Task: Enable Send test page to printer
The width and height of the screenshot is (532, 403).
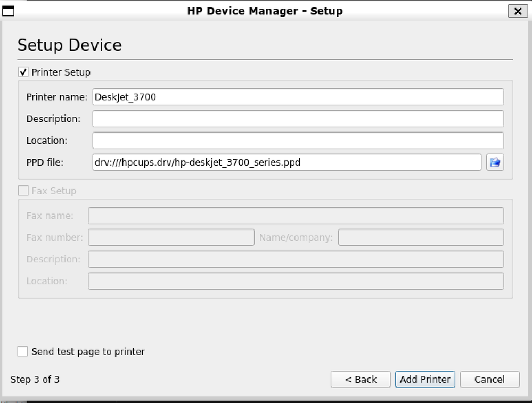Action: click(x=22, y=351)
